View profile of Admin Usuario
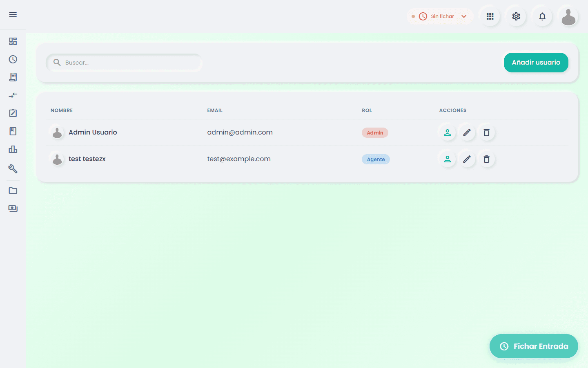 (448, 132)
